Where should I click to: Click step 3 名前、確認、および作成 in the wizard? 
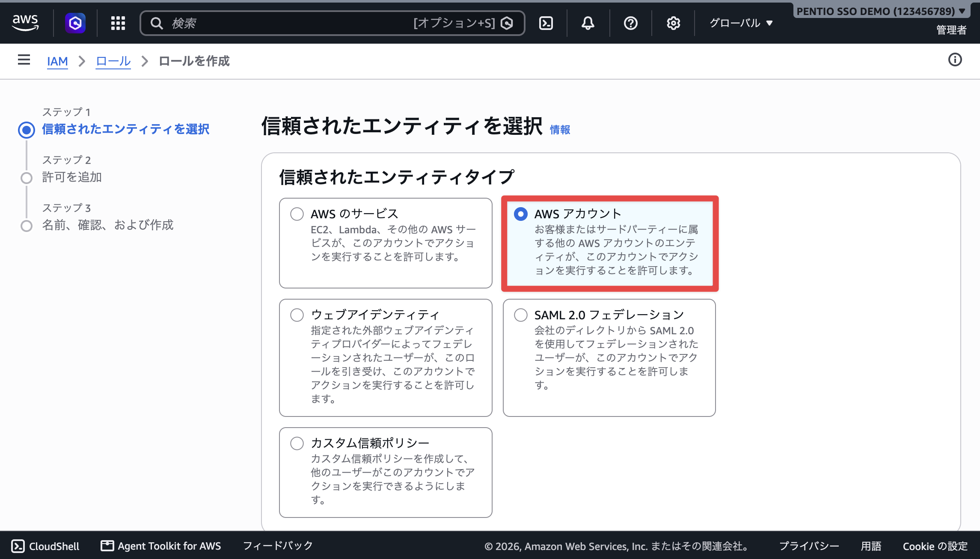pos(107,225)
